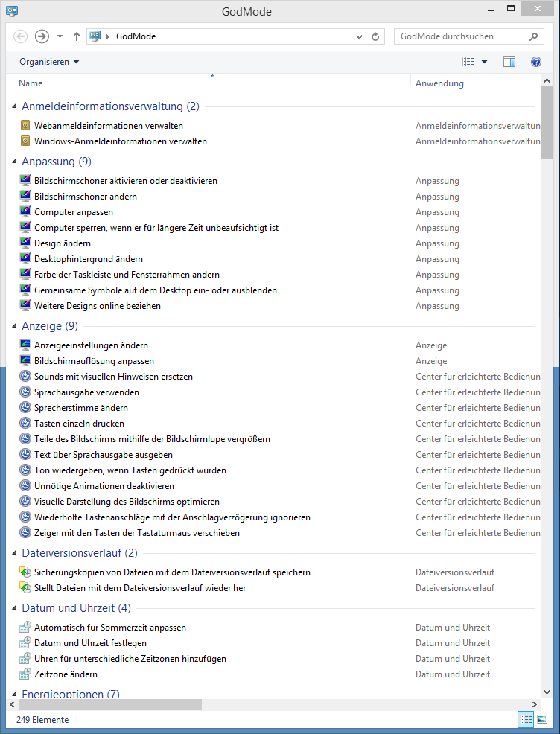The width and height of the screenshot is (560, 734).
Task: Switch to large thumbnails view icon
Action: point(543,720)
